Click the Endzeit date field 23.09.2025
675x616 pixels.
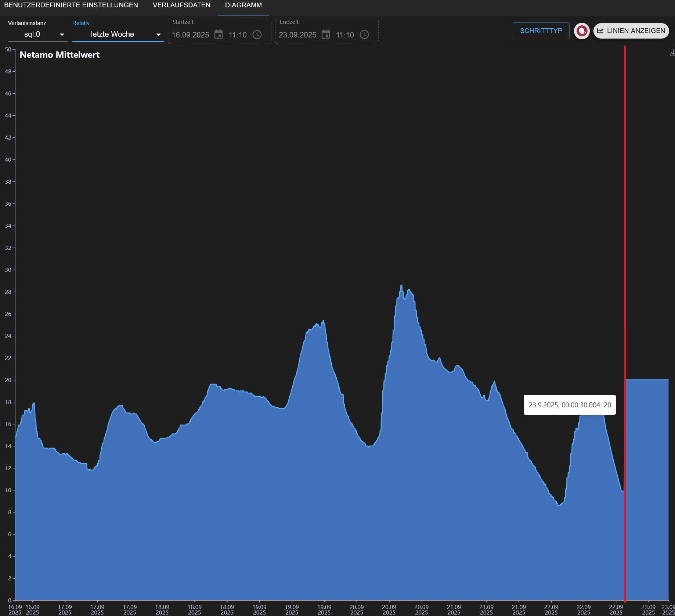pos(297,35)
